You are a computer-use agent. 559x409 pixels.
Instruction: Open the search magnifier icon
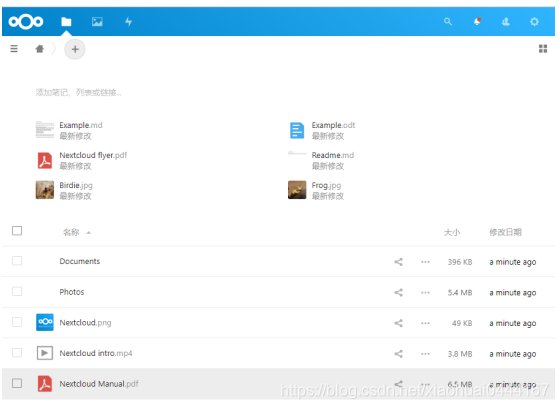[448, 22]
